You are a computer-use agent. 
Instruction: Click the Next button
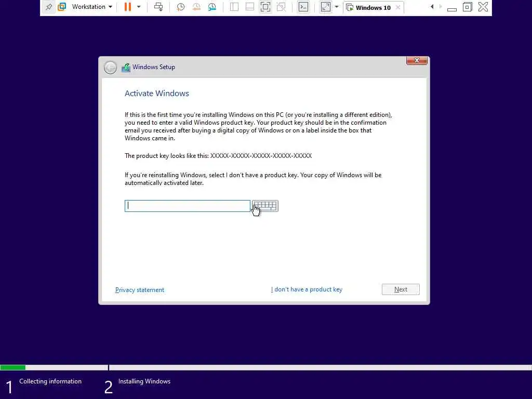401,289
